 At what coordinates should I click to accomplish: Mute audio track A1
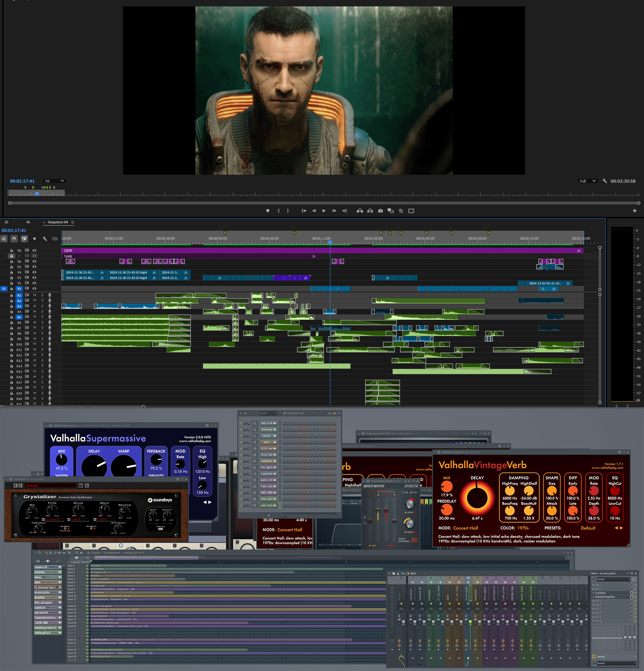[x=35, y=295]
